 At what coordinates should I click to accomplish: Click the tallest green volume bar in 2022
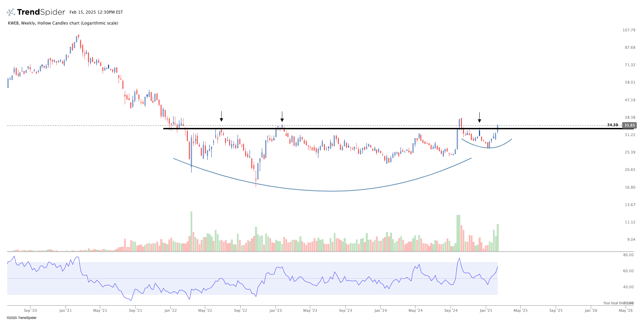click(191, 231)
